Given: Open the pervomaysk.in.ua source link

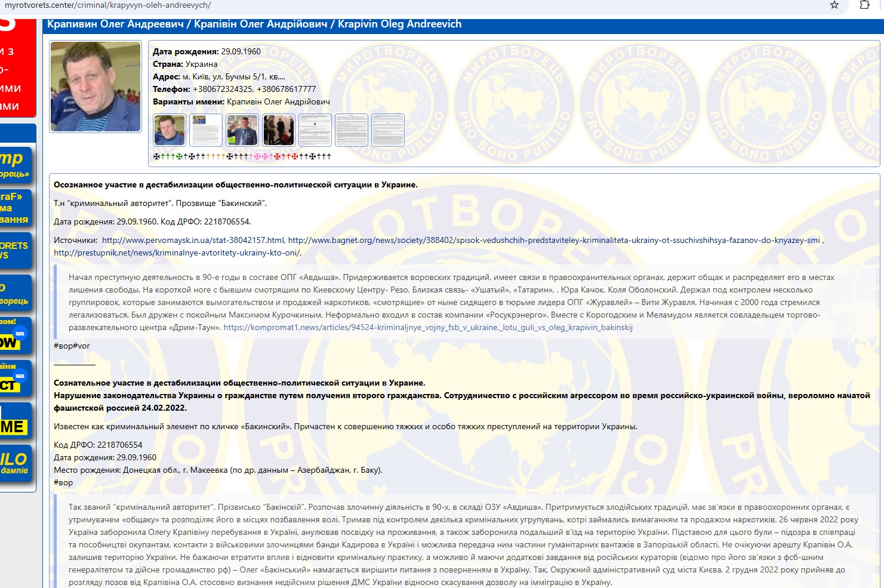Looking at the screenshot, I should pyautogui.click(x=193, y=240).
